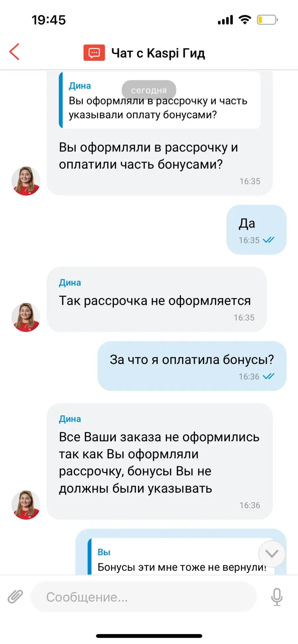
Task: Tap the paperclip attachment icon
Action: point(15,597)
